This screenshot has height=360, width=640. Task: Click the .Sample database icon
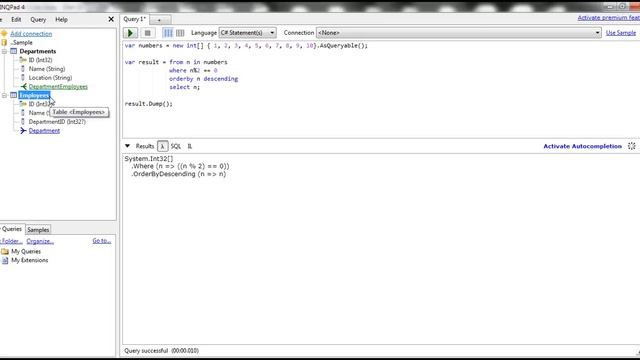click(x=4, y=42)
